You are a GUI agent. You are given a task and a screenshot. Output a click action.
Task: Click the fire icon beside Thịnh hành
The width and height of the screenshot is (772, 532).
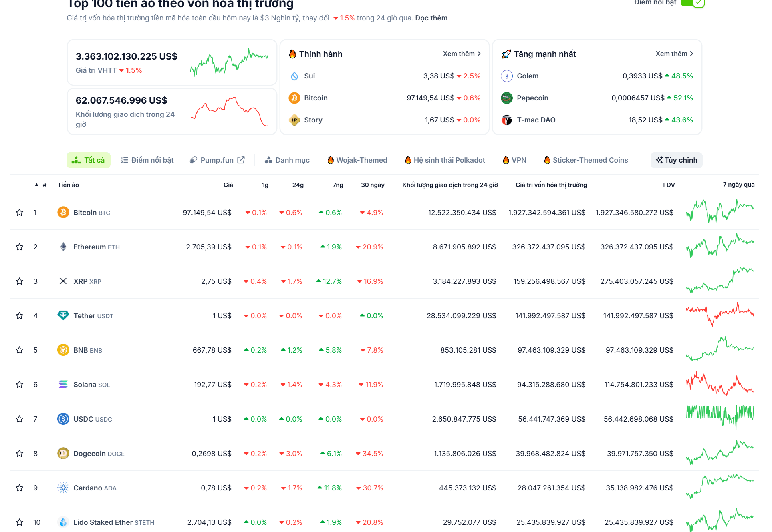tap(292, 54)
